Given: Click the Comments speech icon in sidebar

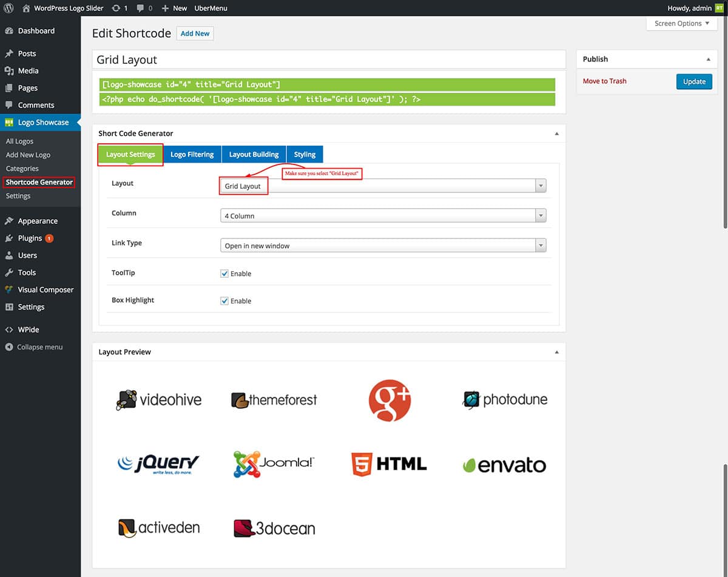Looking at the screenshot, I should point(9,105).
